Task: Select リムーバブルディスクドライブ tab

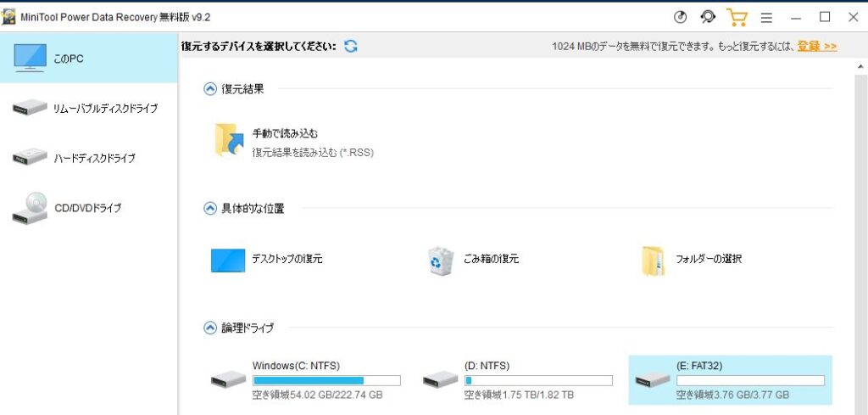Action: point(88,108)
